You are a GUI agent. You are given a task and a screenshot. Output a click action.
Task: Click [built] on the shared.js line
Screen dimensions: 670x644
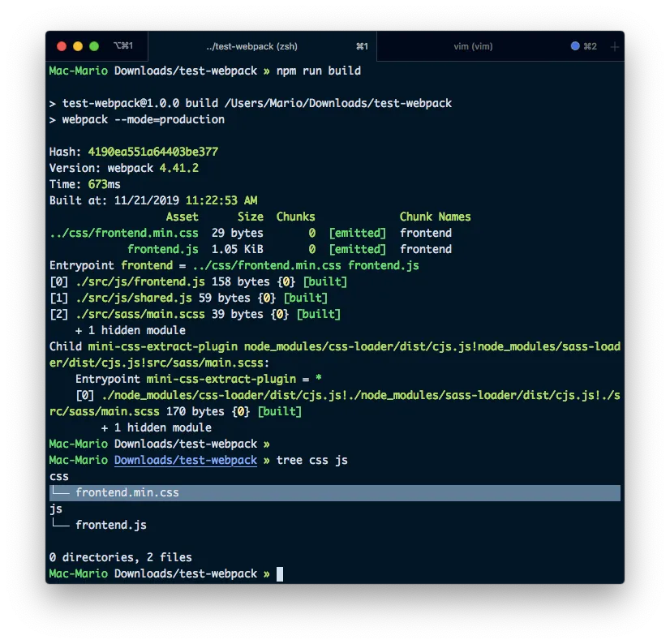pos(306,298)
